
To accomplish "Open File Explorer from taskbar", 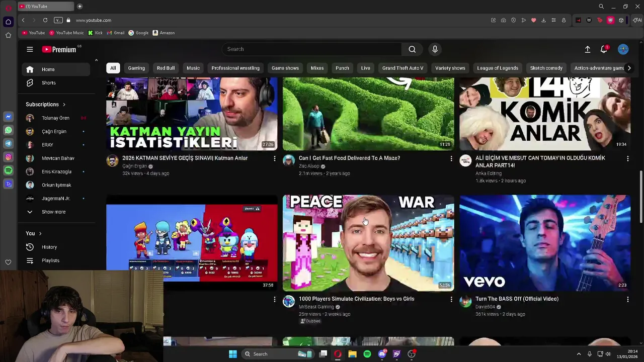I will tap(352, 354).
